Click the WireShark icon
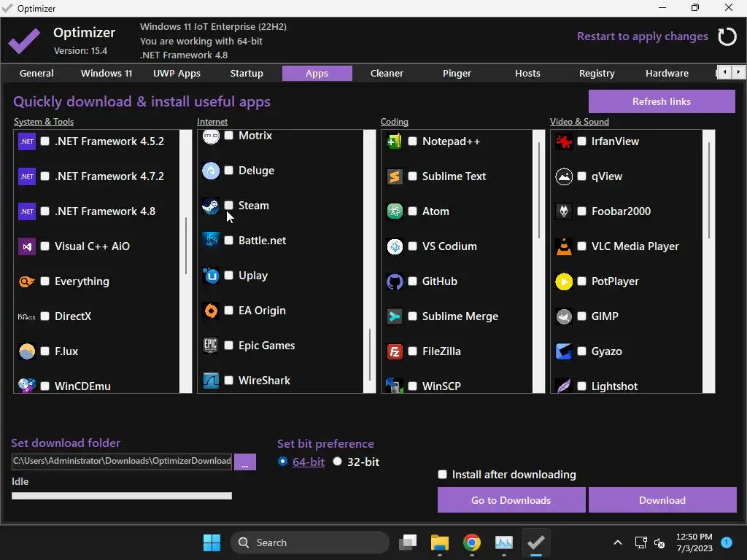This screenshot has height=560, width=747. tap(211, 381)
